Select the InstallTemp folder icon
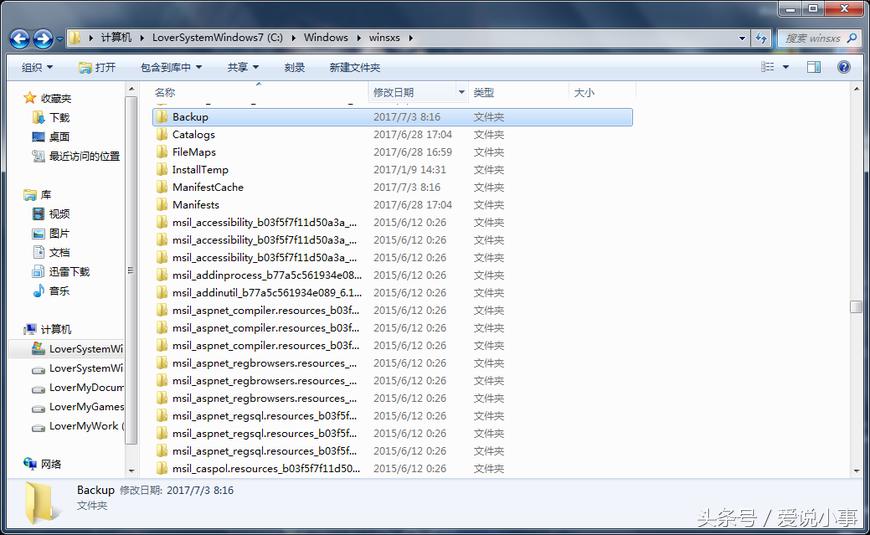870x535 pixels. click(162, 169)
